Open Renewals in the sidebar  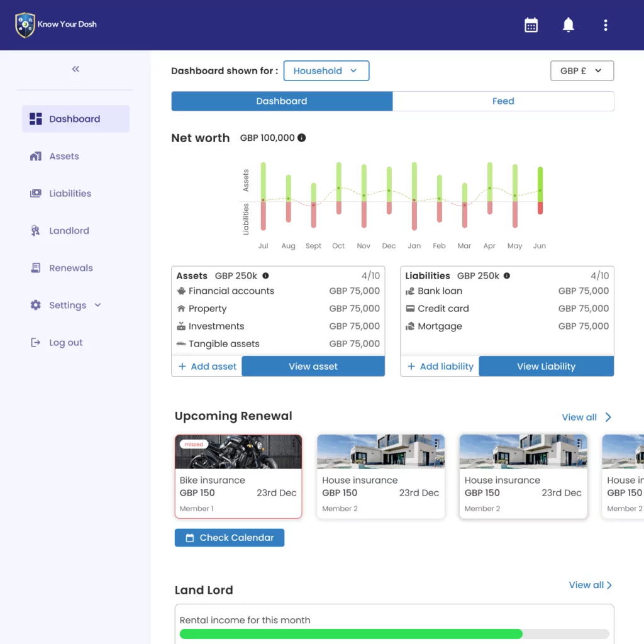coord(70,268)
